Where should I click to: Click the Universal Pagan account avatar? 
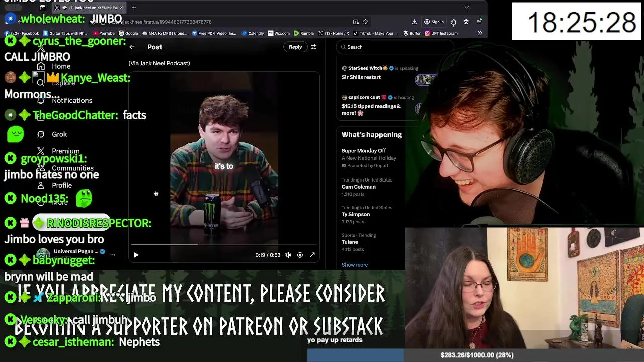click(43, 254)
